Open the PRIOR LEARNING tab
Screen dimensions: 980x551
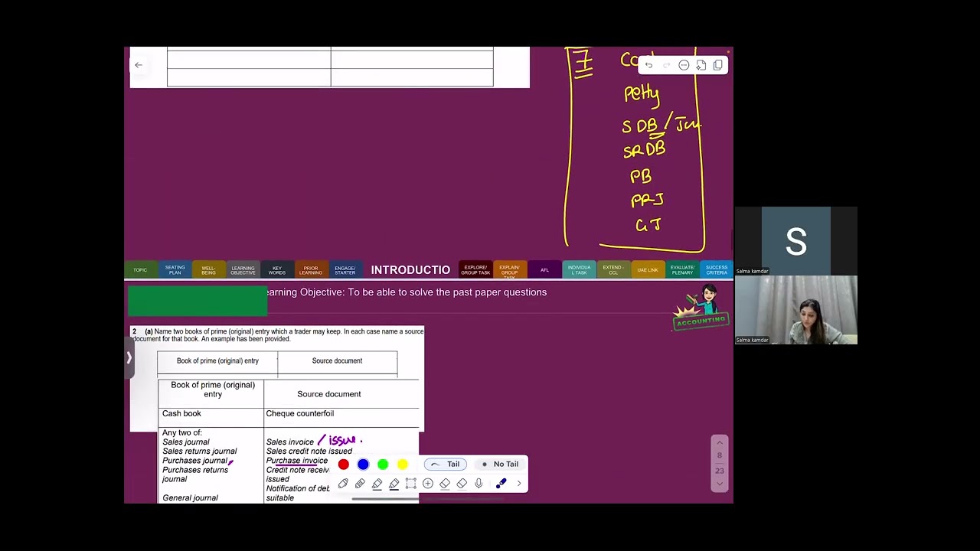click(x=311, y=270)
